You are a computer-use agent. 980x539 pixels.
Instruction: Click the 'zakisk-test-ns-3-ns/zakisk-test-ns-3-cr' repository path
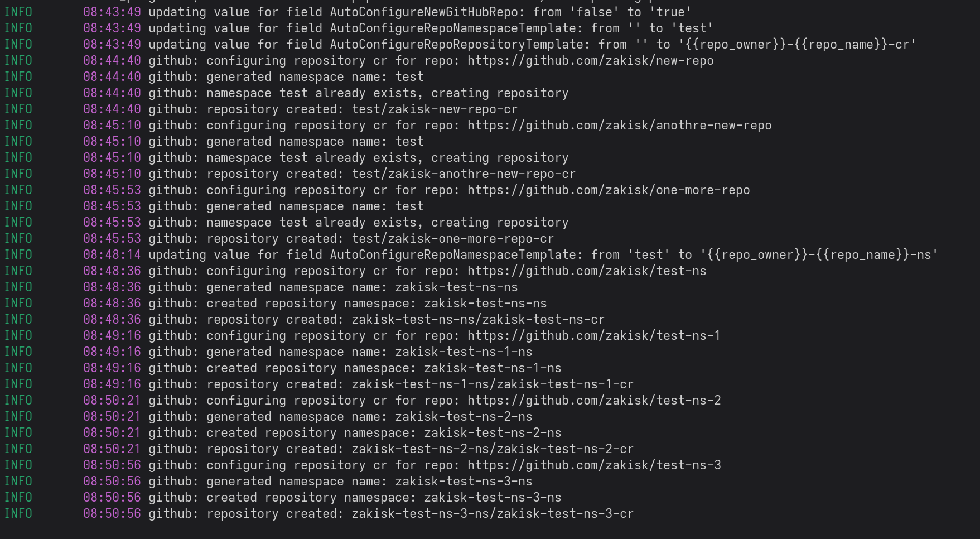pyautogui.click(x=493, y=514)
